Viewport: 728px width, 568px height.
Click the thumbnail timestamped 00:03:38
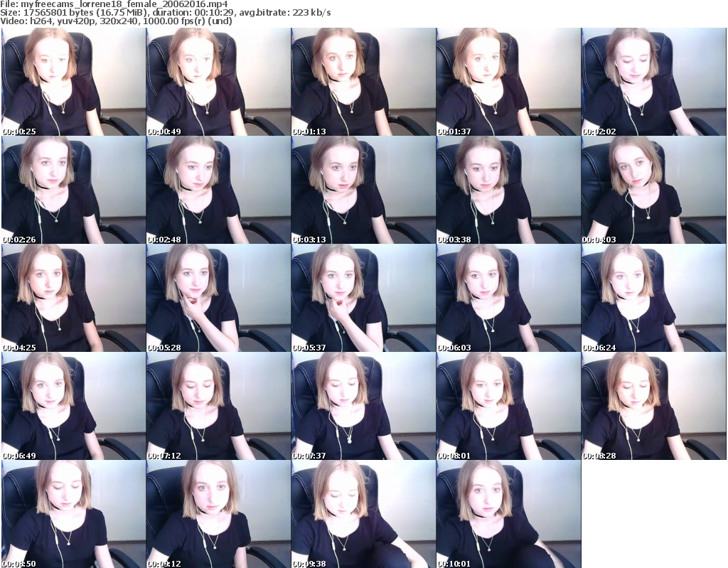(x=508, y=190)
